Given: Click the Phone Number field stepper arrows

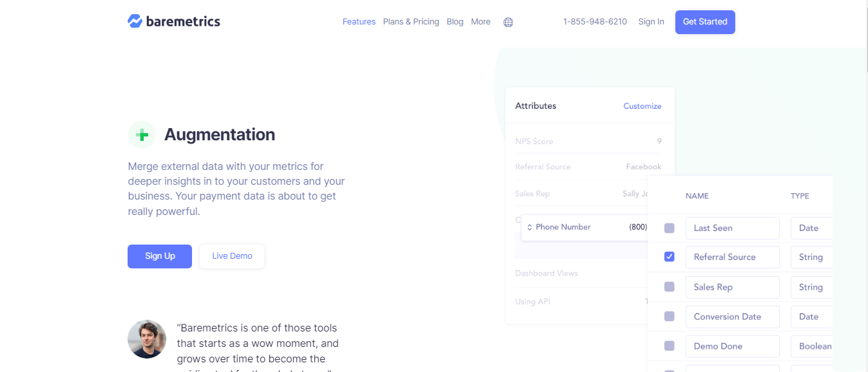Looking at the screenshot, I should coord(530,227).
